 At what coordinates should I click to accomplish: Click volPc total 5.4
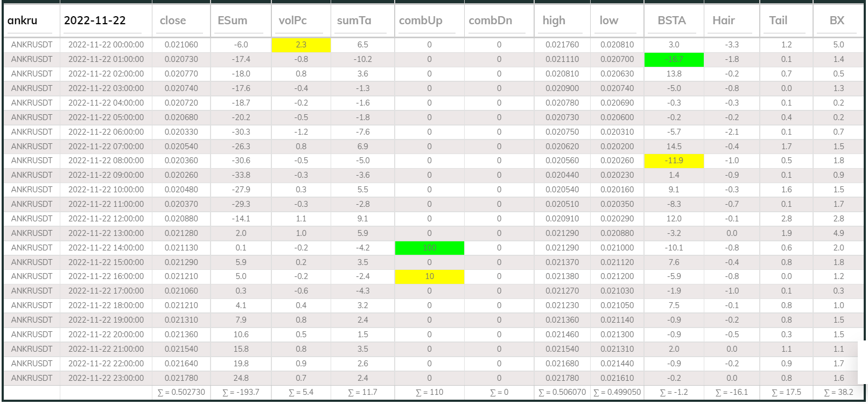pyautogui.click(x=301, y=392)
